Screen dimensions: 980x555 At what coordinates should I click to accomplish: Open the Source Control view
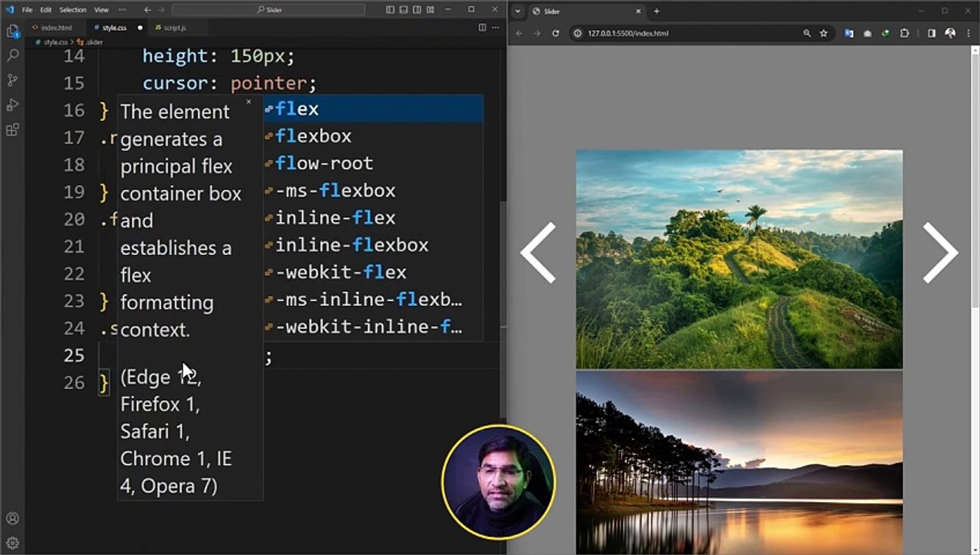(12, 80)
